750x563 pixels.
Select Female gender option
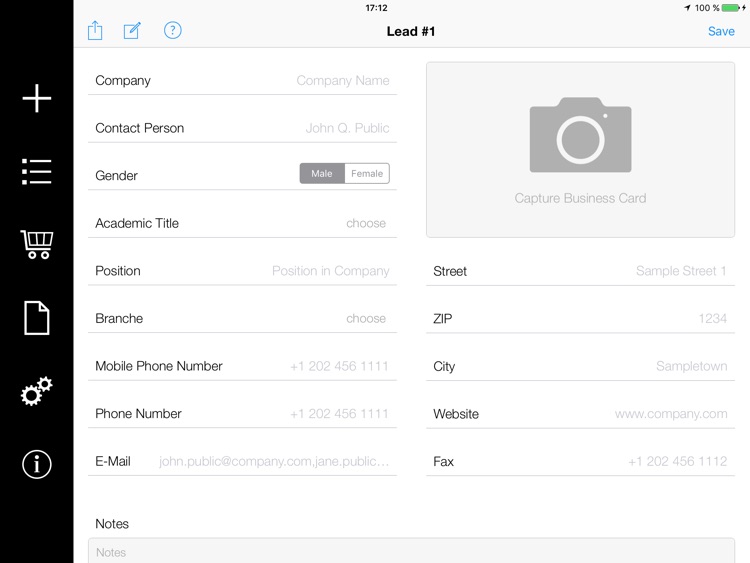point(367,174)
